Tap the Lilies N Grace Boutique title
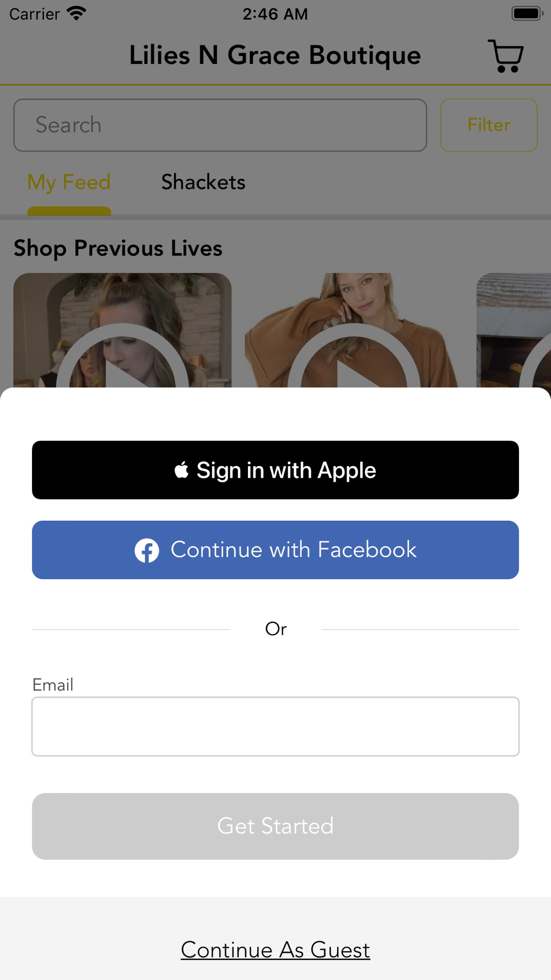551x980 pixels. [x=275, y=56]
